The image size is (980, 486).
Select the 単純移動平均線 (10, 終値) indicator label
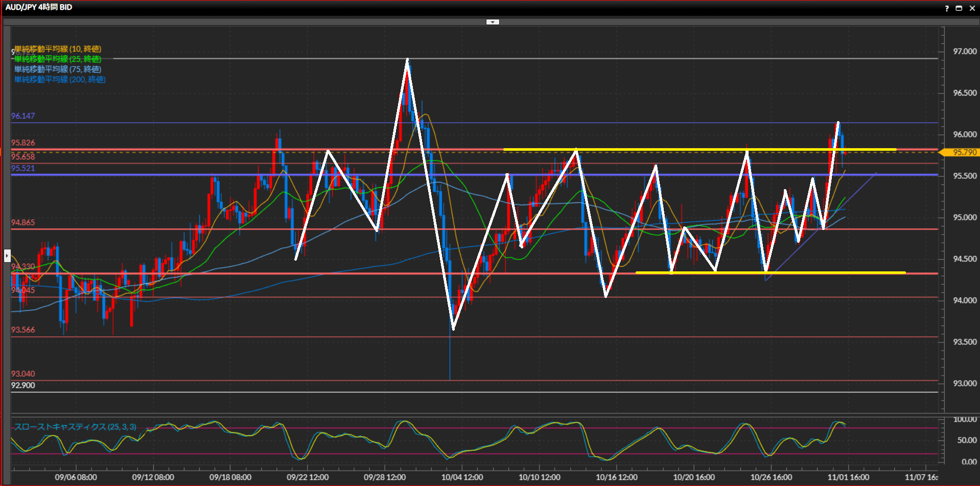(58, 49)
